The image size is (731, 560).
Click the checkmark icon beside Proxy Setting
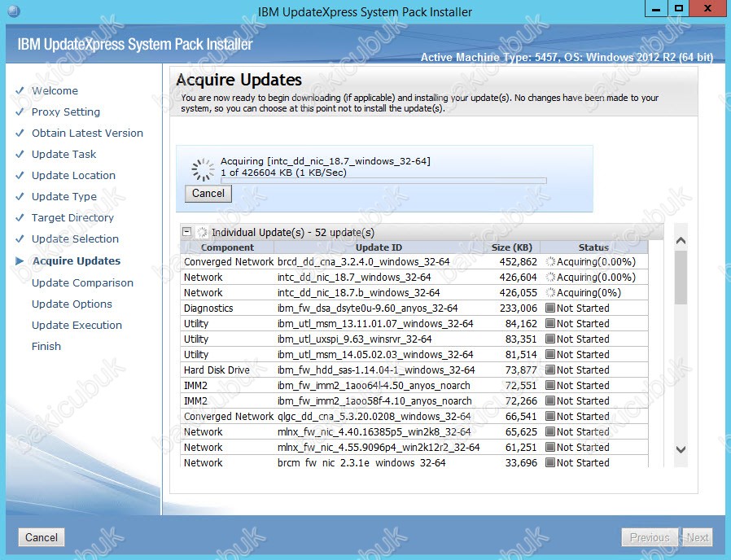click(20, 112)
